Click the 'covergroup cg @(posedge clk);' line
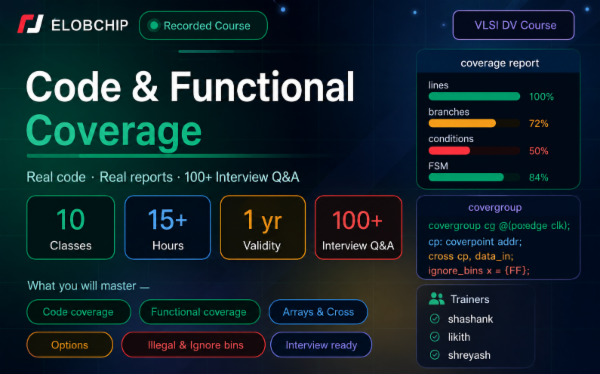The width and height of the screenshot is (600, 374). coord(499,226)
